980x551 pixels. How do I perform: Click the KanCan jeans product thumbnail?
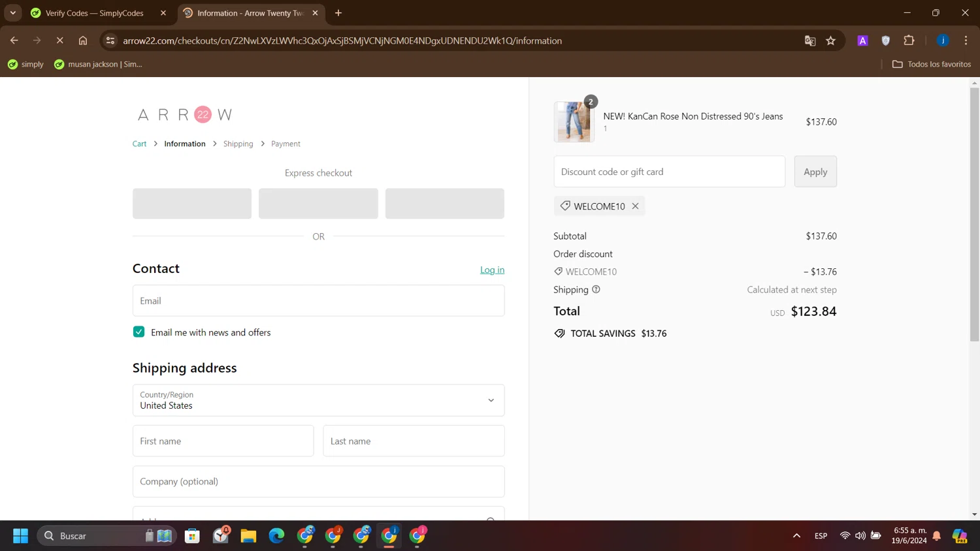pos(574,121)
